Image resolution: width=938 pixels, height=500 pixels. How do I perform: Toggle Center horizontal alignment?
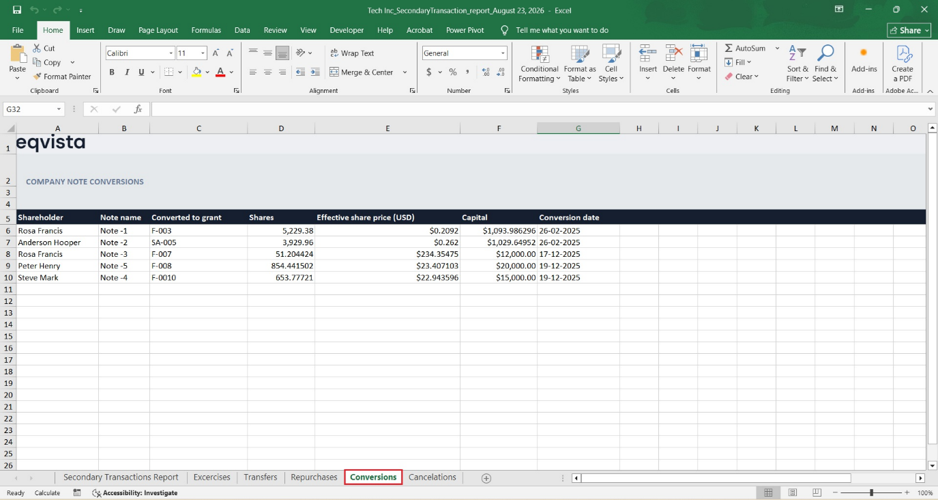point(267,72)
